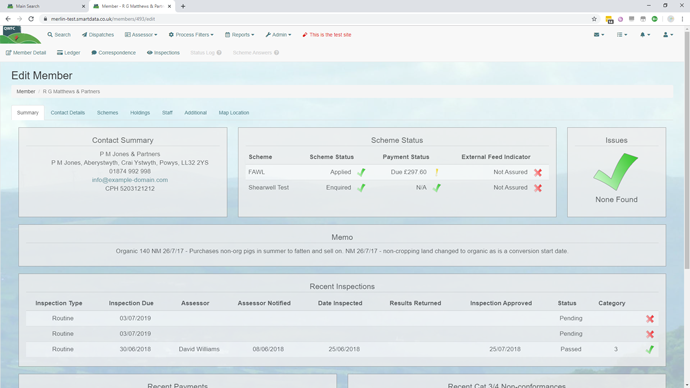Screen dimensions: 690x388
Task: Open the envelope messages dropdown
Action: pyautogui.click(x=599, y=35)
